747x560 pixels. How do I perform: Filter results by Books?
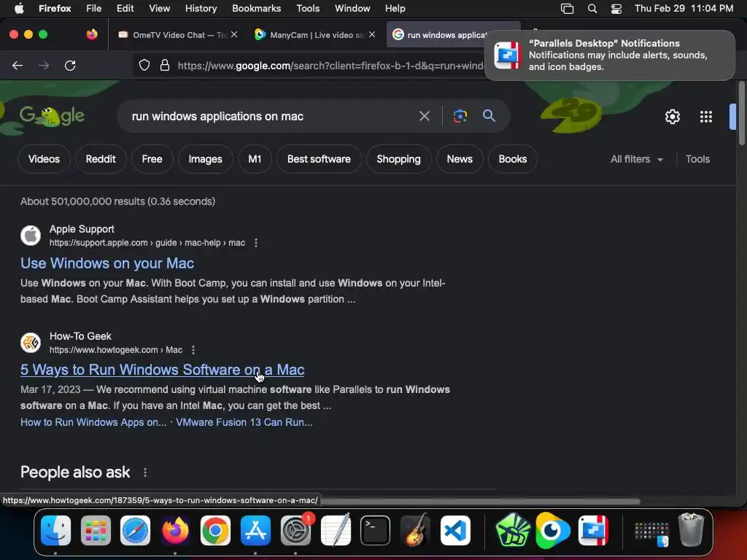tap(513, 159)
